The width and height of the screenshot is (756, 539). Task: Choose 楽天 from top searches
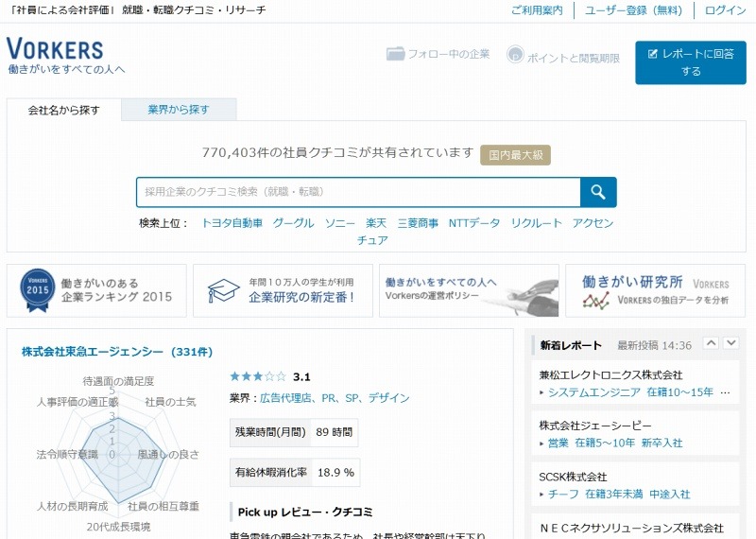[x=376, y=223]
